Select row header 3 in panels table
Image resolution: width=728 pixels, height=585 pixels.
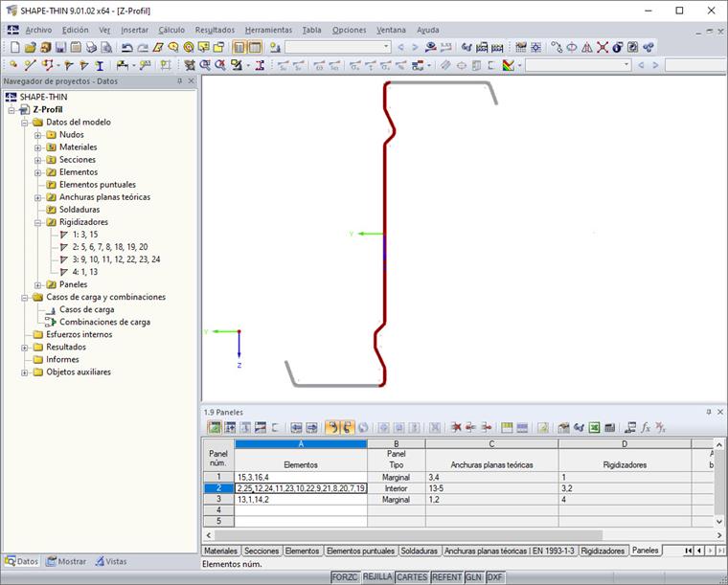coord(218,499)
